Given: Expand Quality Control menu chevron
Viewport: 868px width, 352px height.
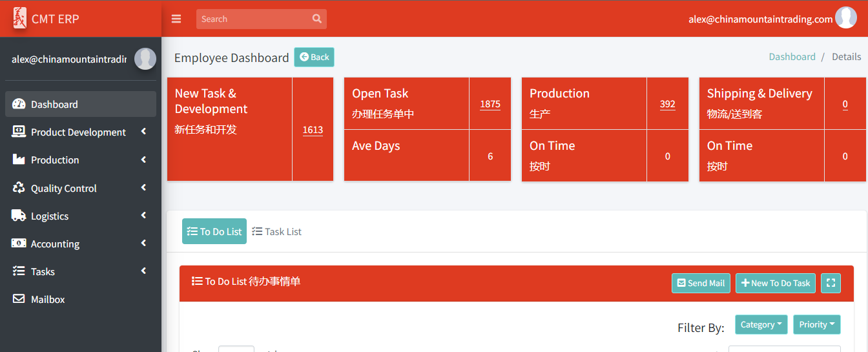Looking at the screenshot, I should 143,188.
